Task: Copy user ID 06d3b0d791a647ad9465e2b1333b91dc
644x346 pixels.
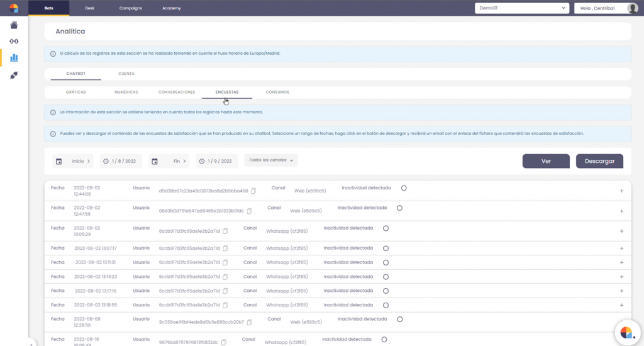Action: tap(249, 211)
